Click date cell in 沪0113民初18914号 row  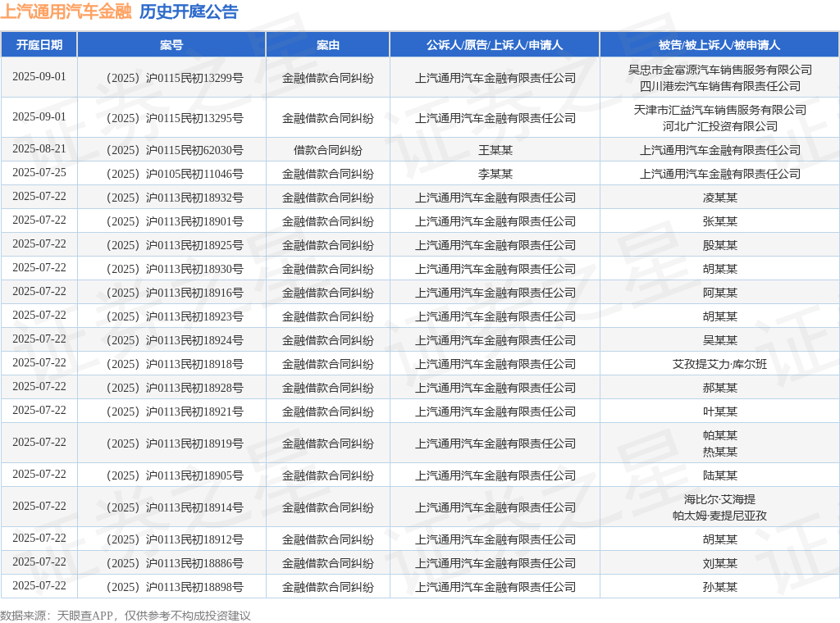pyautogui.click(x=39, y=506)
